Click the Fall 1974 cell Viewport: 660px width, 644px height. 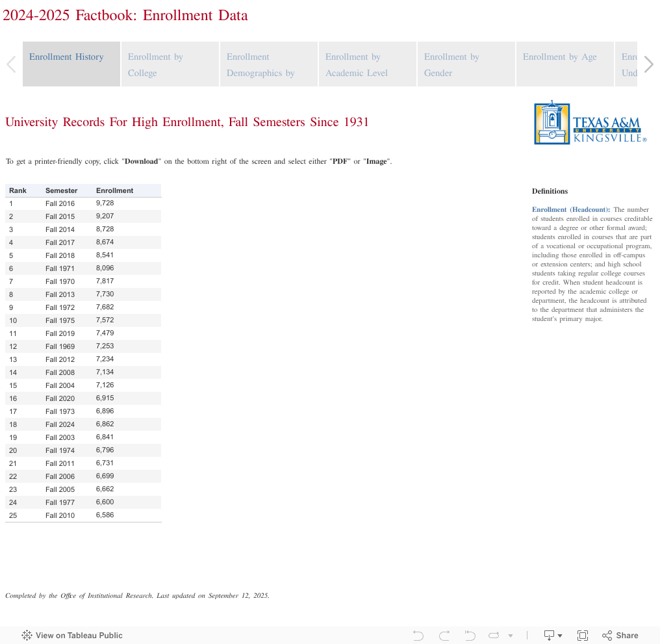60,451
